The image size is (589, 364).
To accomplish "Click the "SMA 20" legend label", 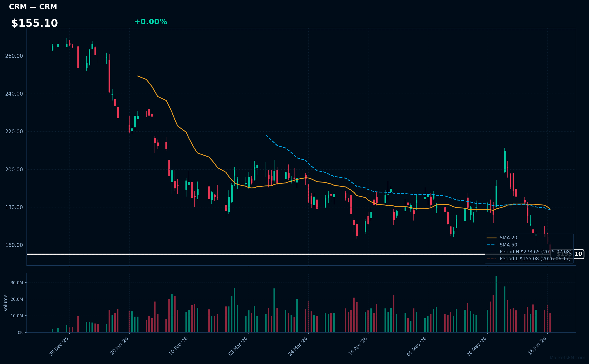I will (x=508, y=238).
